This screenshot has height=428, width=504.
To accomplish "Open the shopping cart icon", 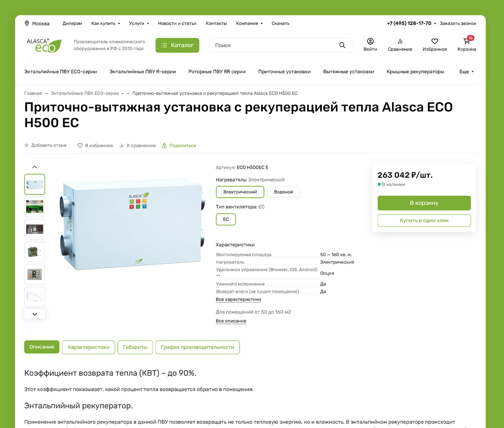I will tap(467, 41).
